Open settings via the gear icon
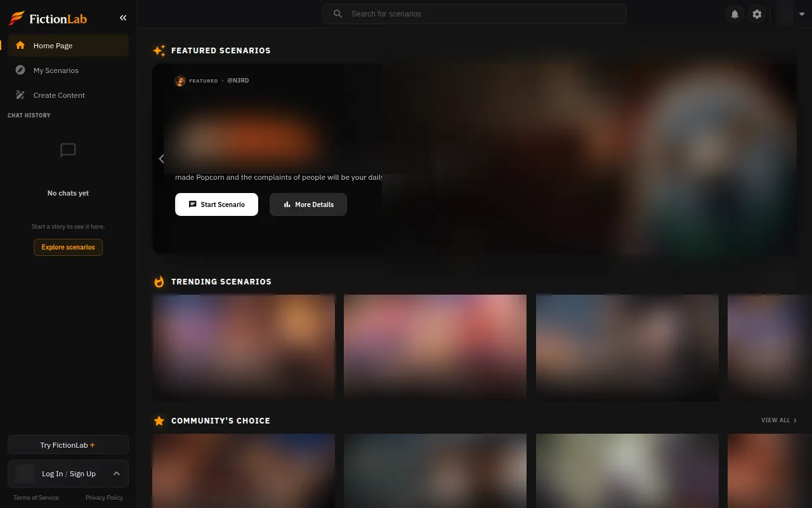The image size is (812, 508). tap(757, 14)
